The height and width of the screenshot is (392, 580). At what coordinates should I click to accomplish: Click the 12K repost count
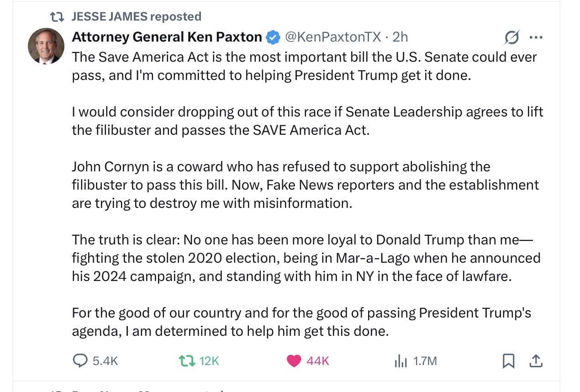point(209,361)
